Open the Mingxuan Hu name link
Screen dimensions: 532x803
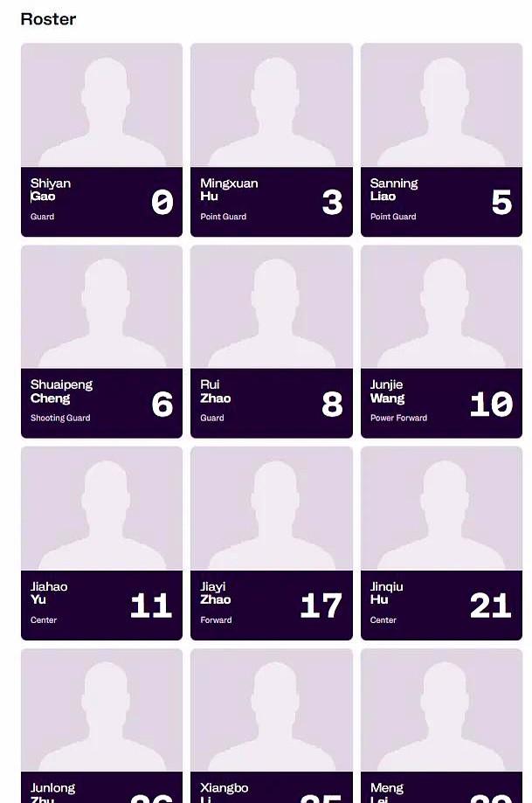pyautogui.click(x=229, y=190)
